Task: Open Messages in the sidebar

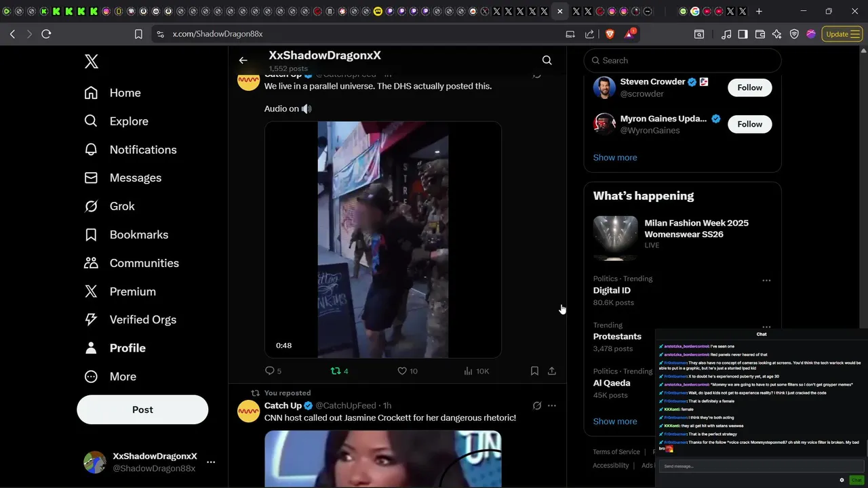Action: 123,178
